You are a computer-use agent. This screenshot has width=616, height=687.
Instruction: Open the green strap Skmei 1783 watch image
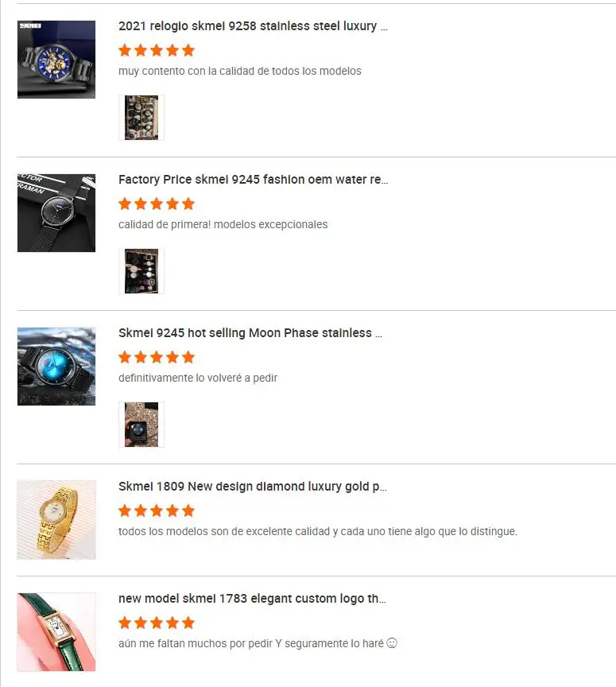56,632
